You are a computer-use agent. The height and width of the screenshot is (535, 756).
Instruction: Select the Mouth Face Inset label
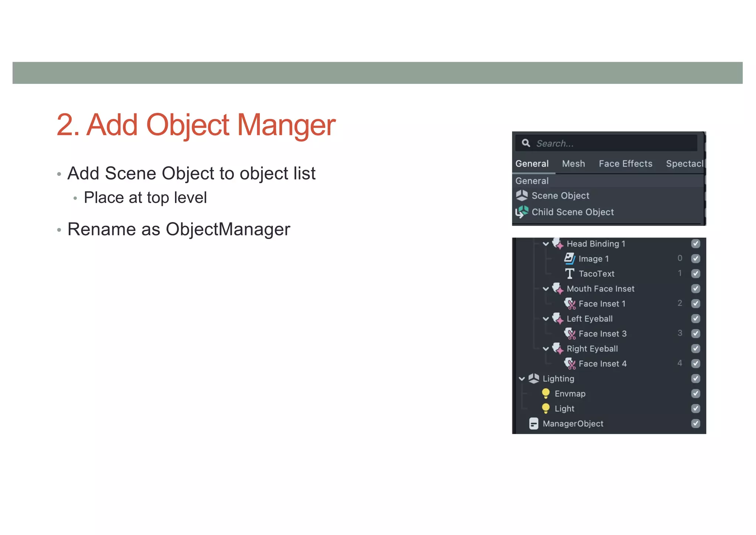pyautogui.click(x=600, y=289)
